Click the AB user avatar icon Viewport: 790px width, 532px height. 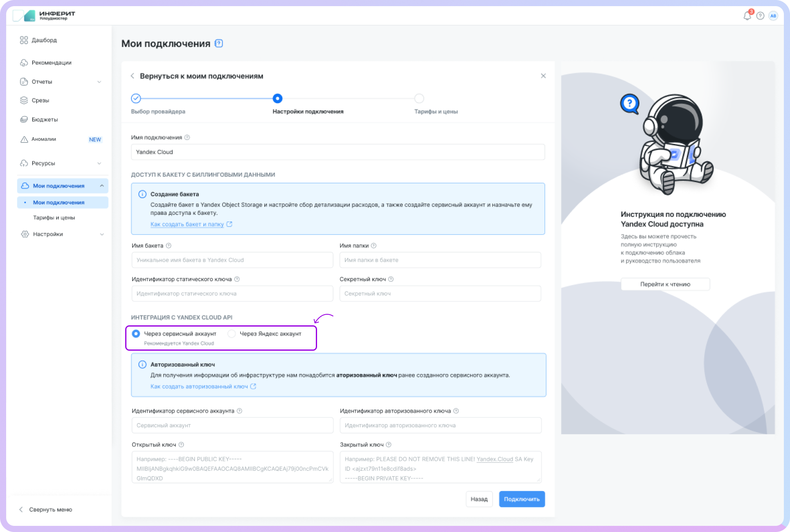pyautogui.click(x=773, y=16)
